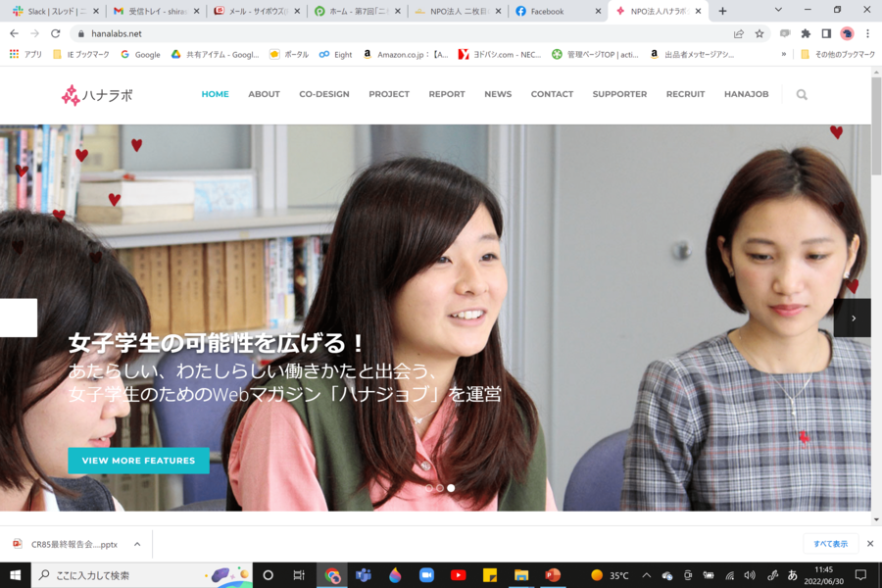Click the VIEW MORE FEATURES button
Viewport: 882px width, 588px height.
pos(138,461)
